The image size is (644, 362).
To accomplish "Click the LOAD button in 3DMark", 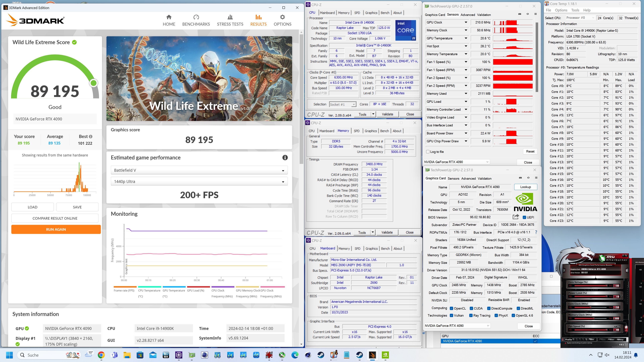I will 33,207.
